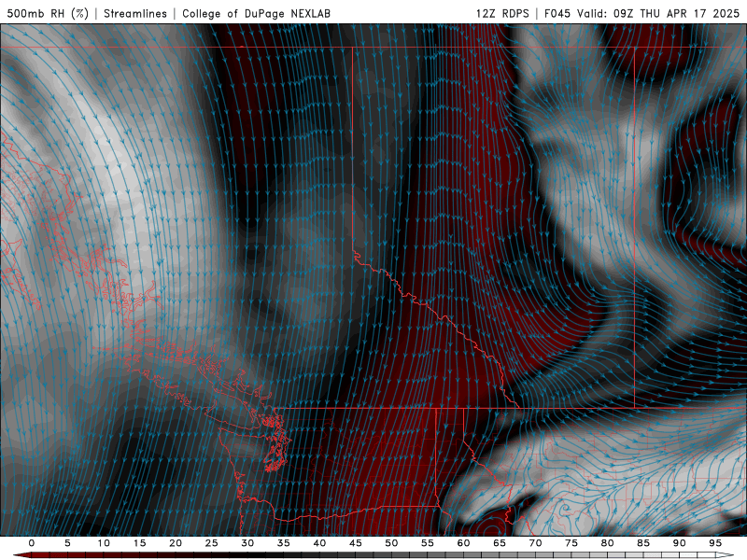Click 'College of DuPage NEXLAB' text
This screenshot has height=560, width=747.
[x=256, y=13]
